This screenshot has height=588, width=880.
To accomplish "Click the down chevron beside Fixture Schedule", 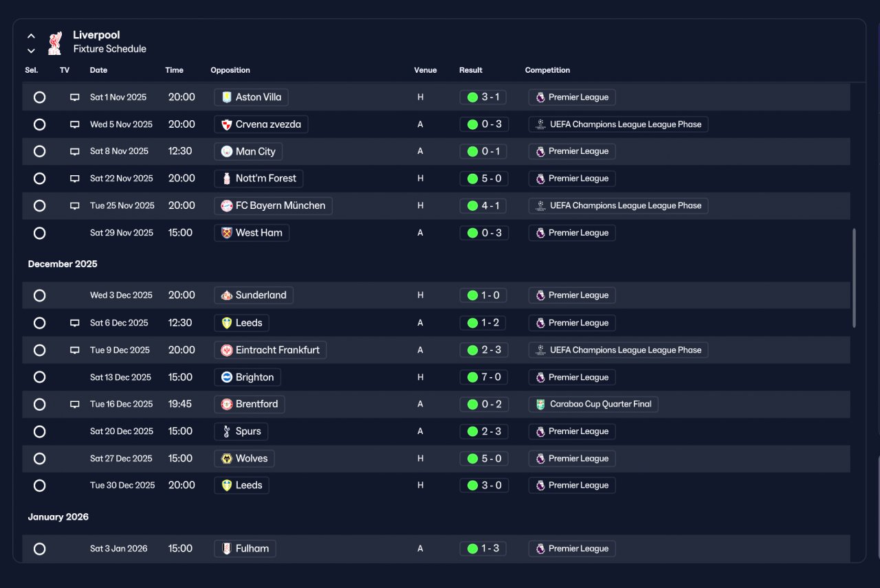I will (31, 50).
